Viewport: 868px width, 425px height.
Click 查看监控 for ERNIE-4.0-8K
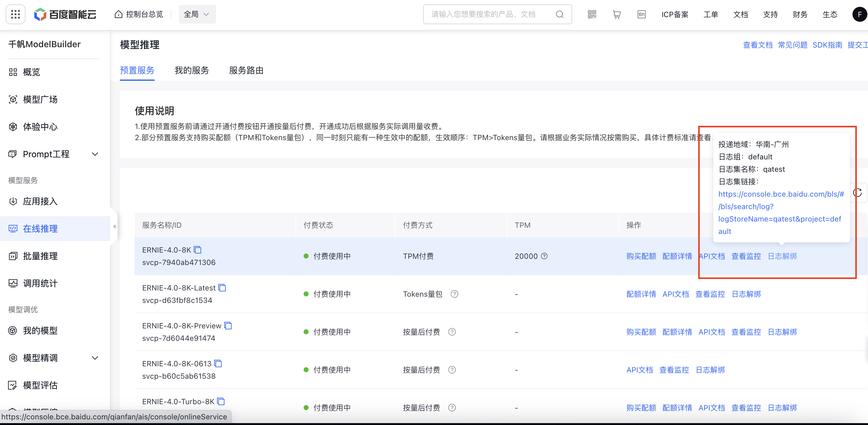(x=746, y=256)
